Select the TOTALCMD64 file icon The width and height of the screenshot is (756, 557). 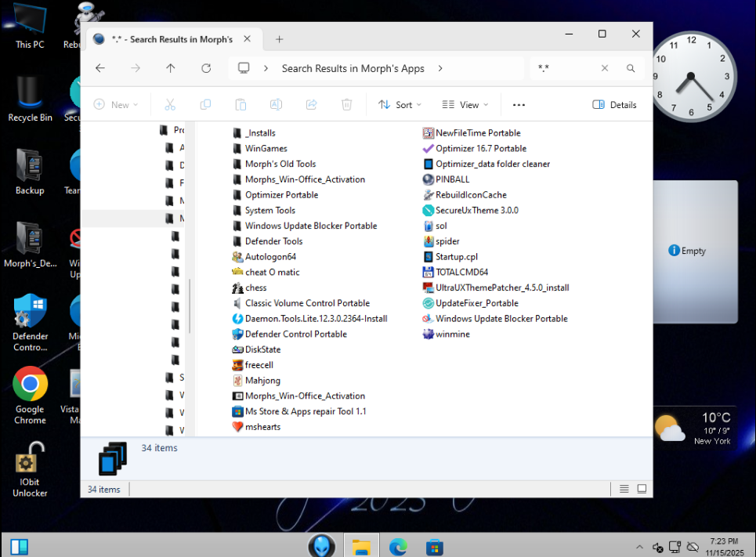click(x=429, y=273)
